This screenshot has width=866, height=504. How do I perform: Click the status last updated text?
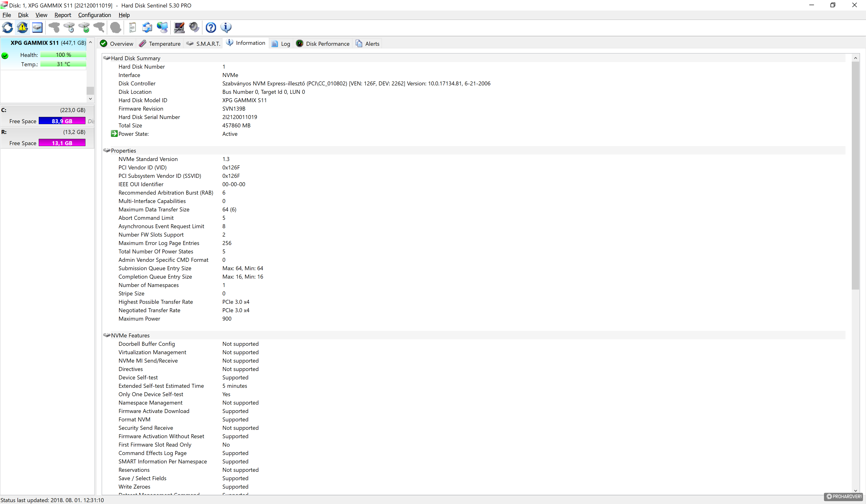point(52,500)
